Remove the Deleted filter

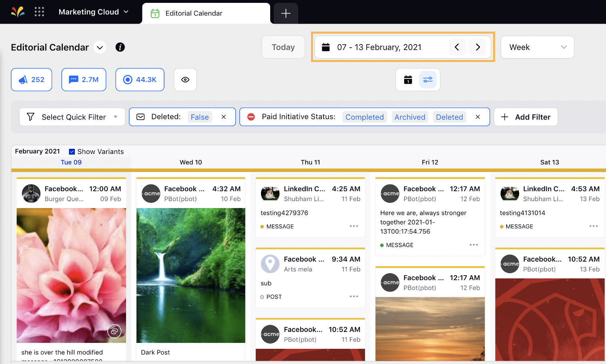click(224, 117)
